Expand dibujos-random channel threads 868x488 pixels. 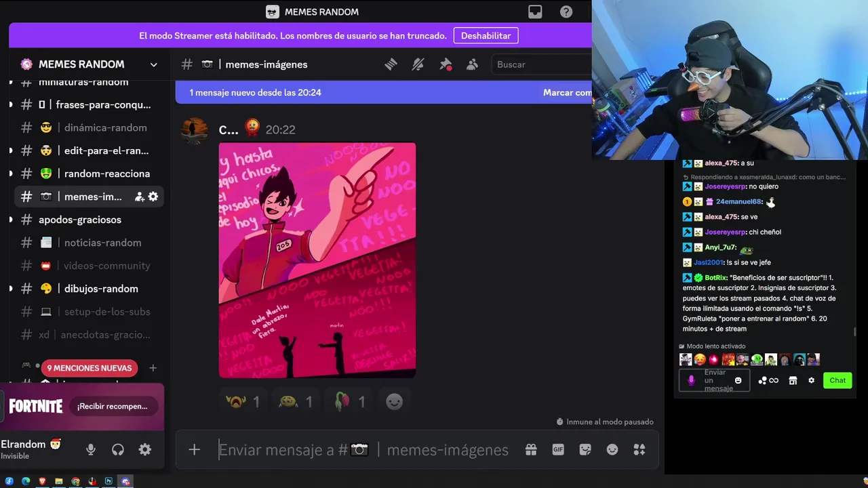10,289
